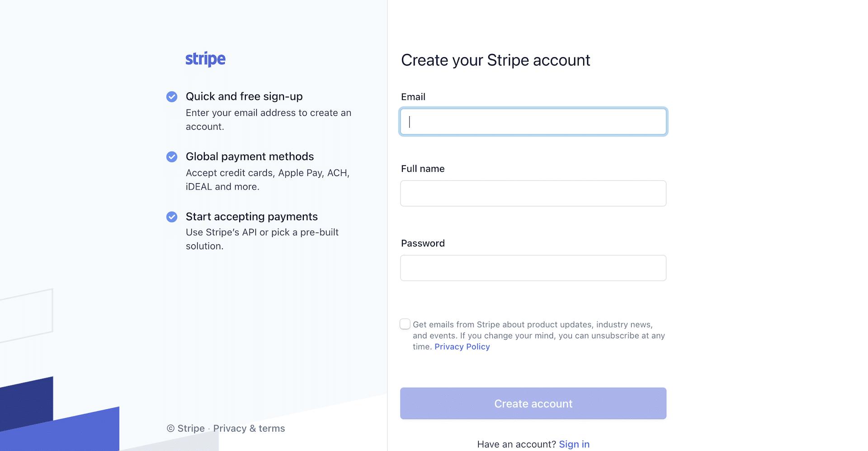Click the Global payment methods heading
The width and height of the screenshot is (868, 451).
pyautogui.click(x=250, y=157)
